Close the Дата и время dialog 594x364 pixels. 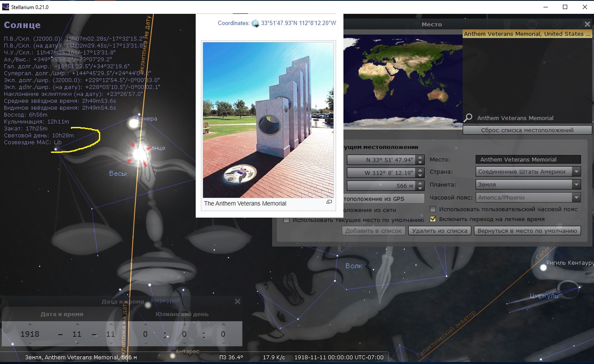237,301
